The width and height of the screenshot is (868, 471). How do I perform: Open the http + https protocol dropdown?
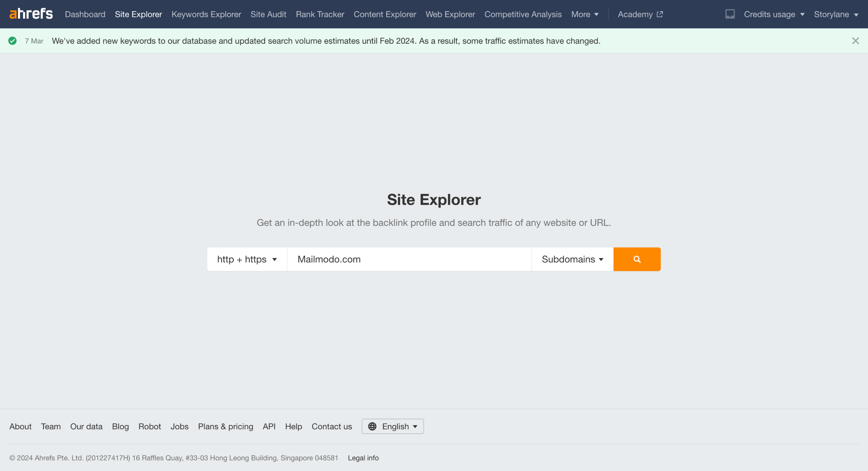(247, 259)
